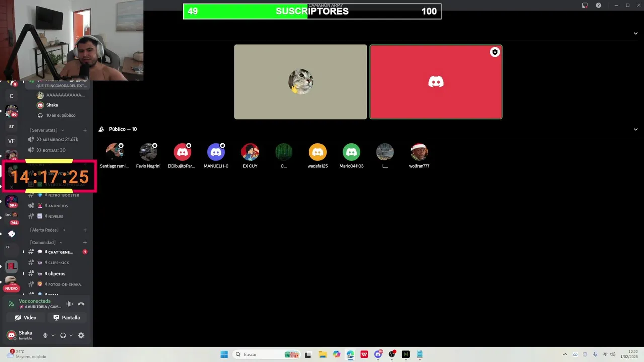This screenshot has height=362, width=644.
Task: Click 'Voz conectada' status link
Action: 35,301
